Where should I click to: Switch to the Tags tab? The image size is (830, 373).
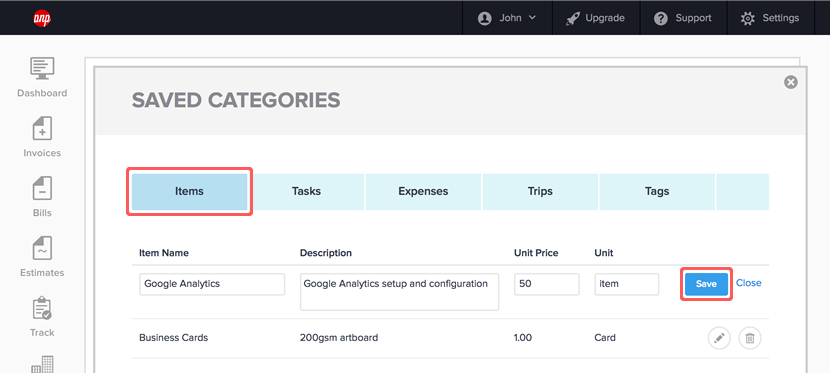[657, 192]
